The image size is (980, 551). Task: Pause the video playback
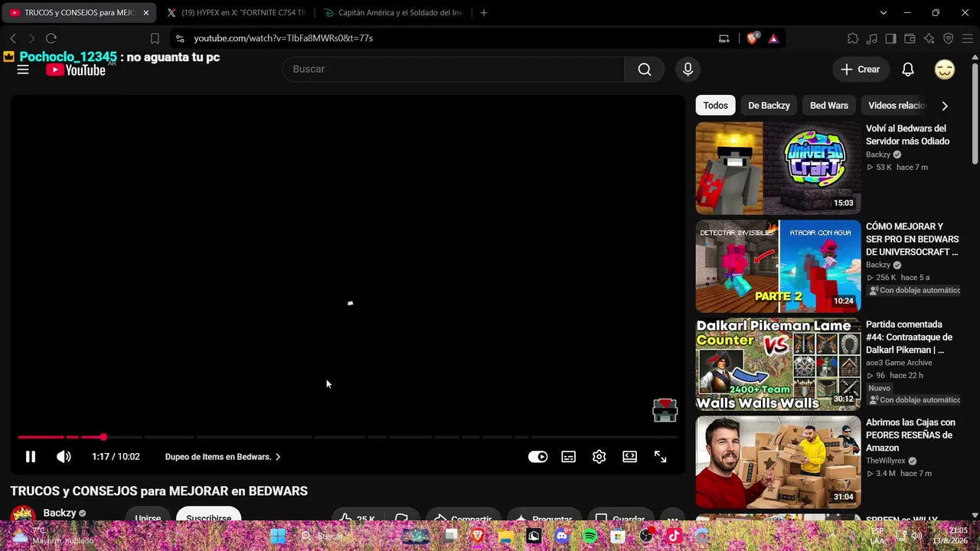click(31, 457)
